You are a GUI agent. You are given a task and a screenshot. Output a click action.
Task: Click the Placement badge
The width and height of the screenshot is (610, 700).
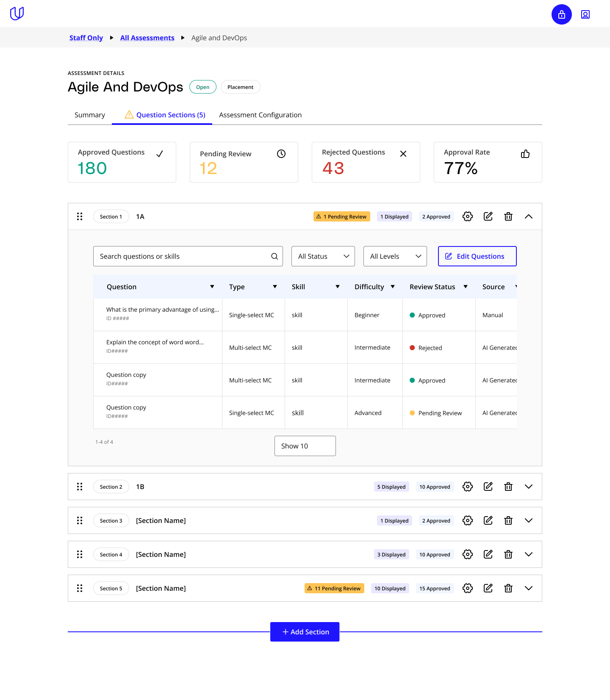pyautogui.click(x=241, y=87)
